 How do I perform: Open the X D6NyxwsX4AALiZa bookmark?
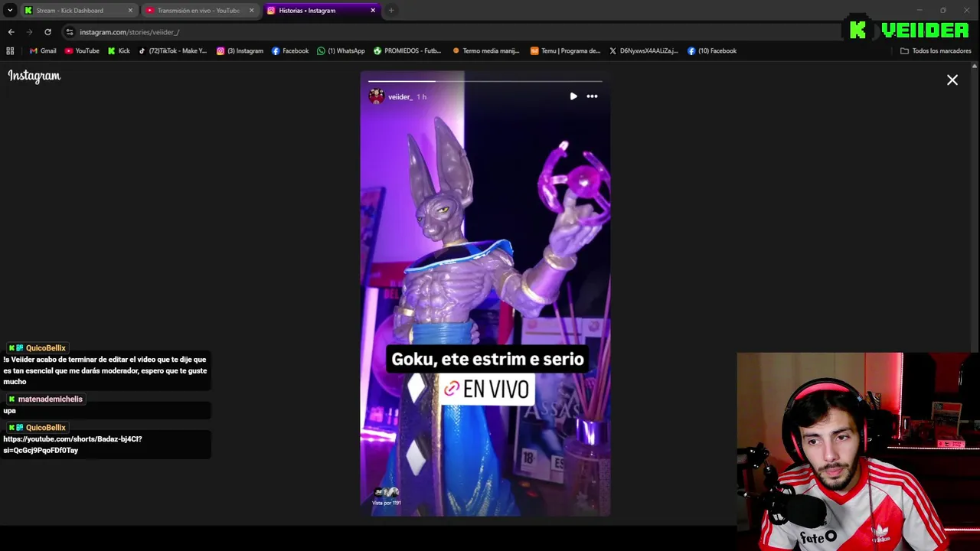(644, 51)
